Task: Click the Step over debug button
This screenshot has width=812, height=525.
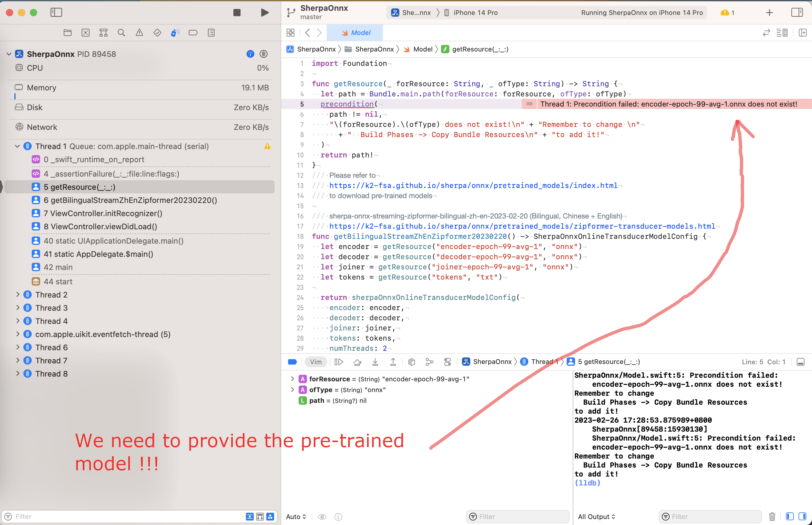Action: [357, 362]
